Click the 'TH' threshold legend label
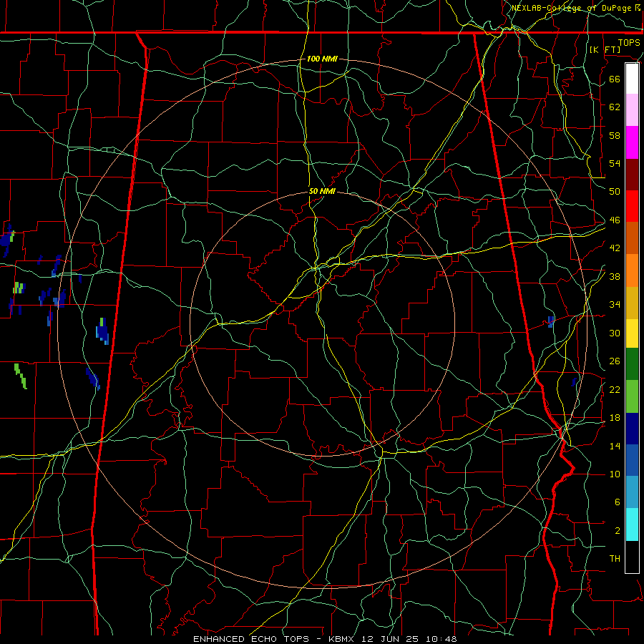 point(615,559)
